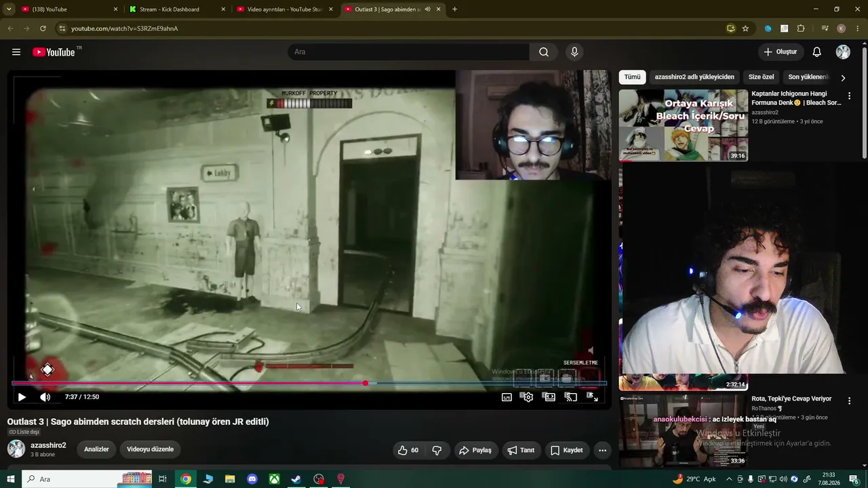Image resolution: width=868 pixels, height=488 pixels.
Task: Open the YouTube account avatar menu
Action: pos(843,52)
